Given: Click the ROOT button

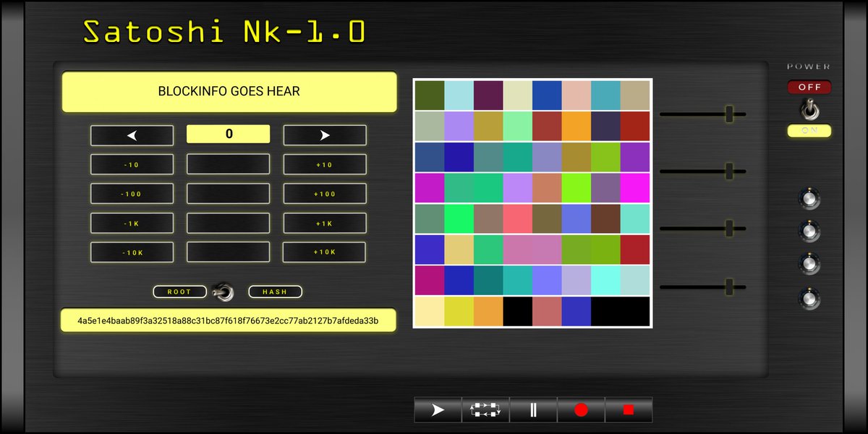Looking at the screenshot, I should click(179, 292).
